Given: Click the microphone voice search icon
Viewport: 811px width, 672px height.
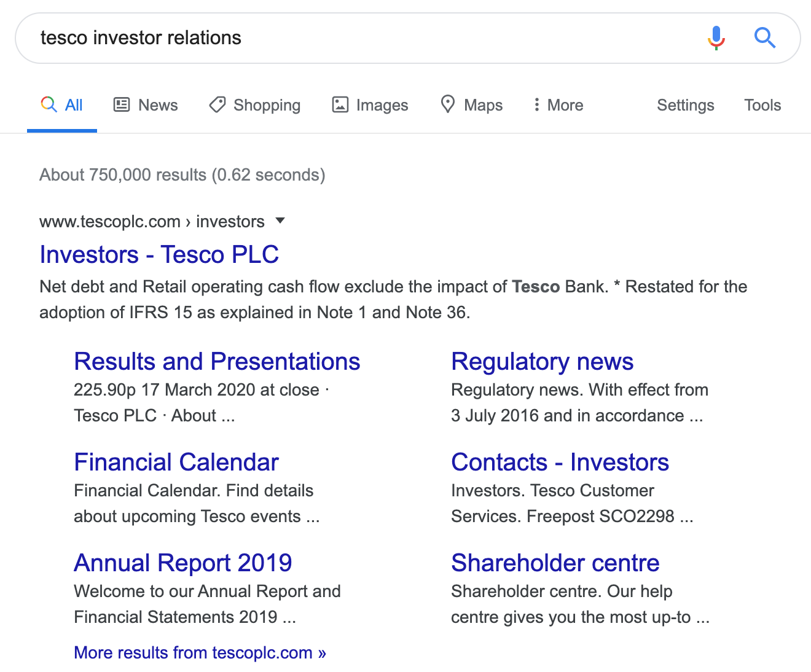Looking at the screenshot, I should coord(716,38).
